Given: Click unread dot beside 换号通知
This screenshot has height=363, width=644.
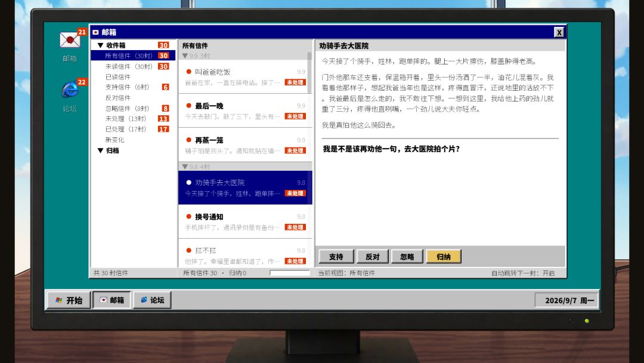Looking at the screenshot, I should (x=189, y=216).
